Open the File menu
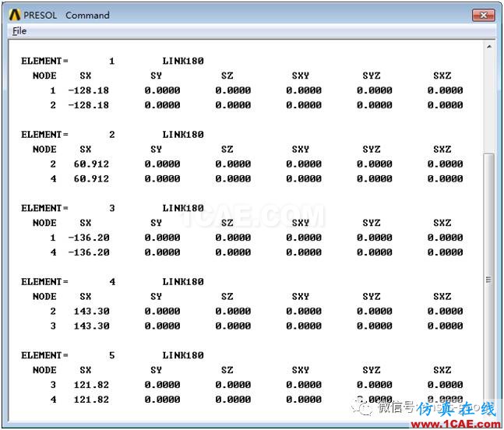Image resolution: width=504 pixels, height=430 pixels. (19, 31)
